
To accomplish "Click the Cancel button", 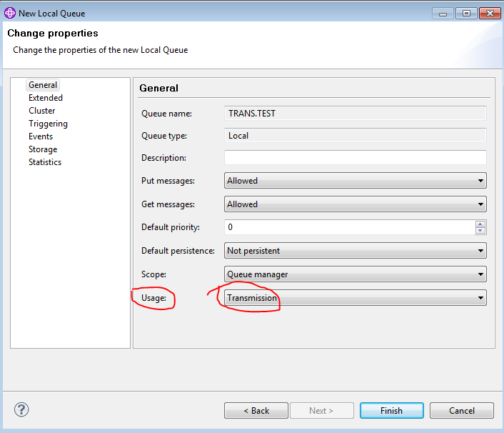I will pyautogui.click(x=462, y=410).
